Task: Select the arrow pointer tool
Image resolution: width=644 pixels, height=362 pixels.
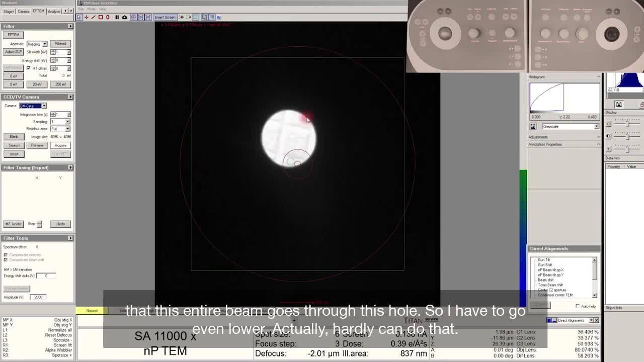Action: (x=79, y=17)
